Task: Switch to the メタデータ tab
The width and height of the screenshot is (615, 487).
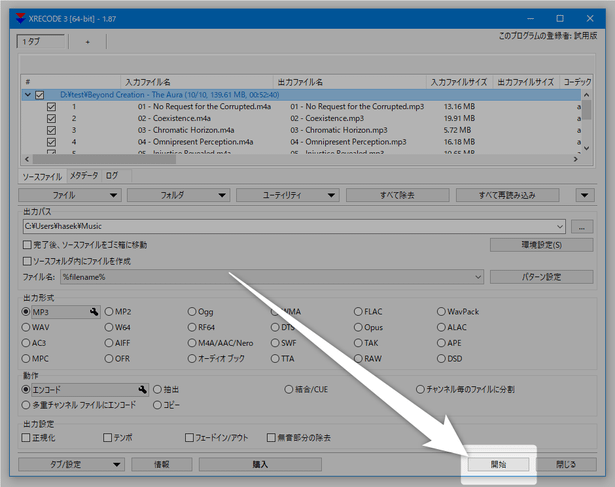Action: pos(84,176)
